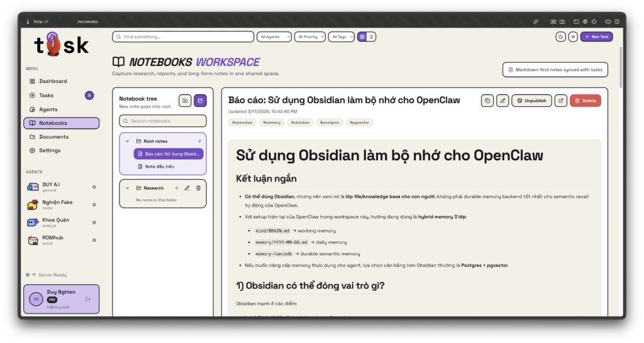Go to Dashboard in sidebar menu
Image resolution: width=644 pixels, height=343 pixels.
point(53,81)
